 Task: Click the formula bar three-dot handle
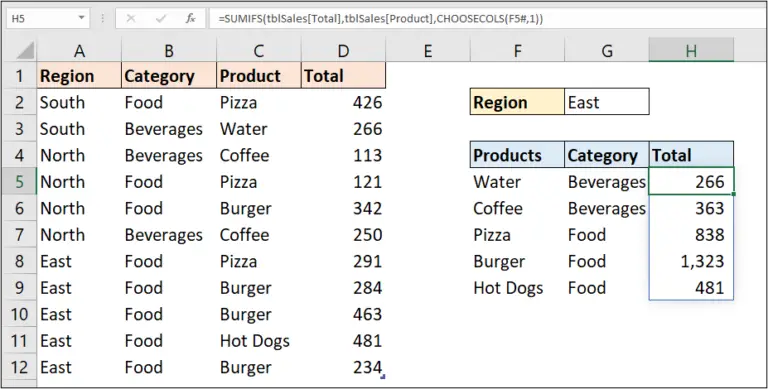pyautogui.click(x=103, y=19)
